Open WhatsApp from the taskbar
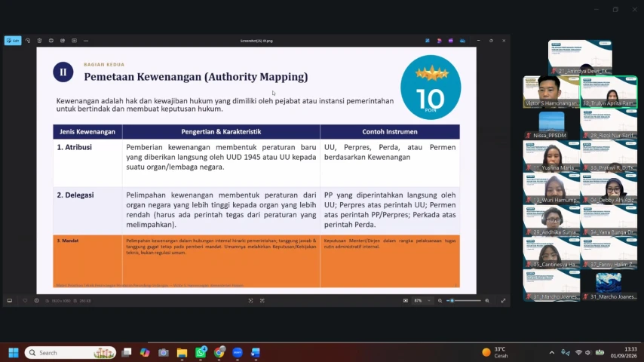This screenshot has width=644, height=362. [x=201, y=352]
